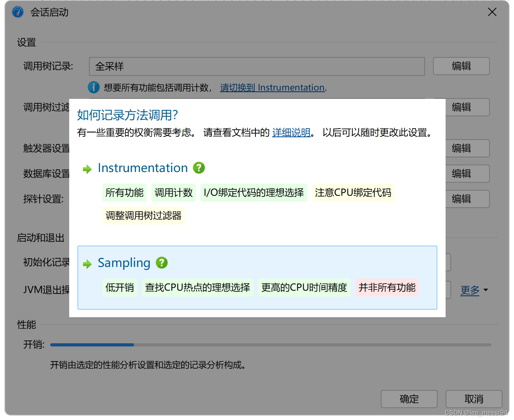Click the 调整调用树过滤器 tag
The width and height of the screenshot is (514, 420).
144,216
